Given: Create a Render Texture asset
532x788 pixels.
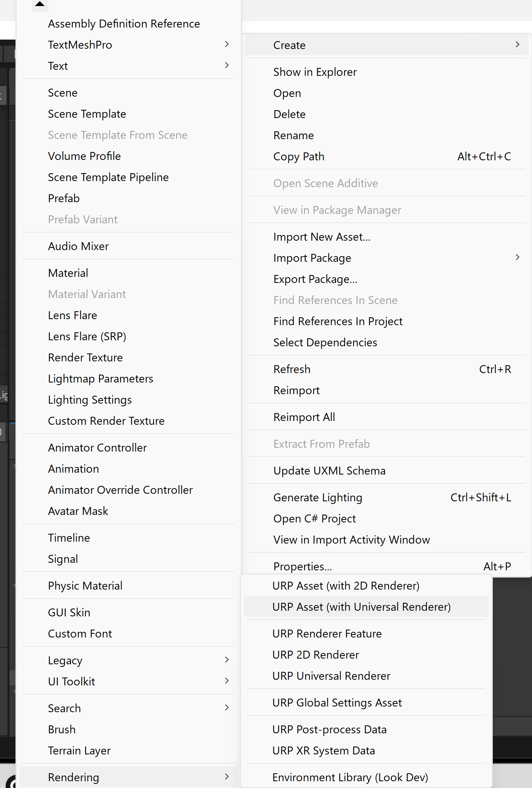Looking at the screenshot, I should pos(85,358).
